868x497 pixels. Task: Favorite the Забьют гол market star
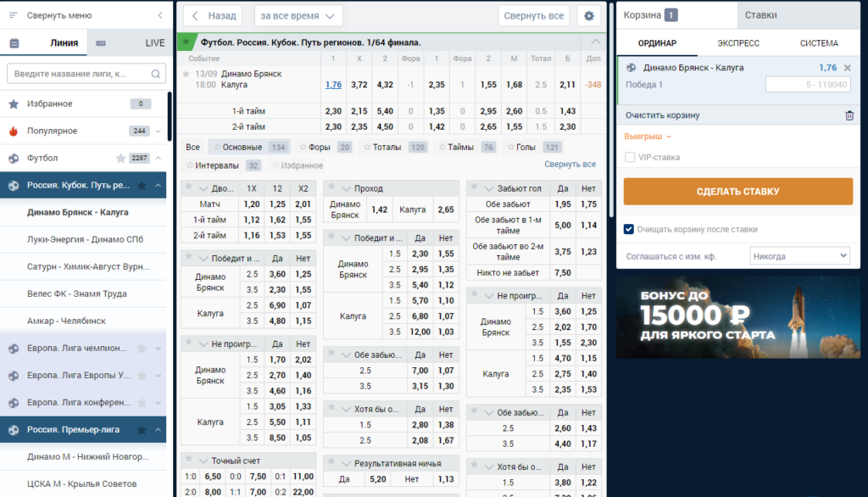(475, 187)
